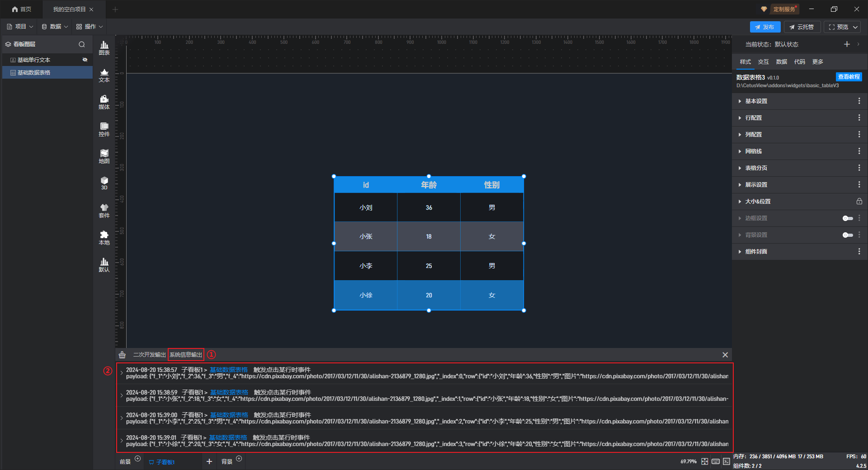868x470 pixels.
Task: Open more options for 基本设置
Action: click(x=859, y=101)
